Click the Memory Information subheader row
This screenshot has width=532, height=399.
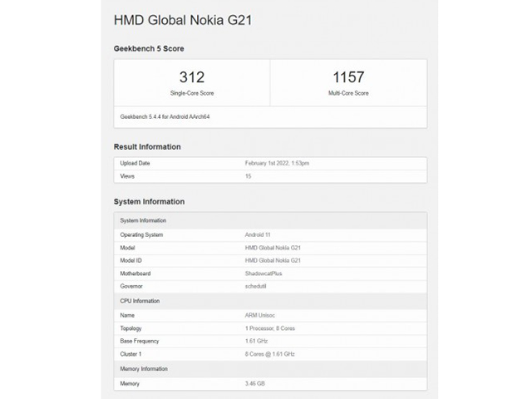pyautogui.click(x=270, y=369)
